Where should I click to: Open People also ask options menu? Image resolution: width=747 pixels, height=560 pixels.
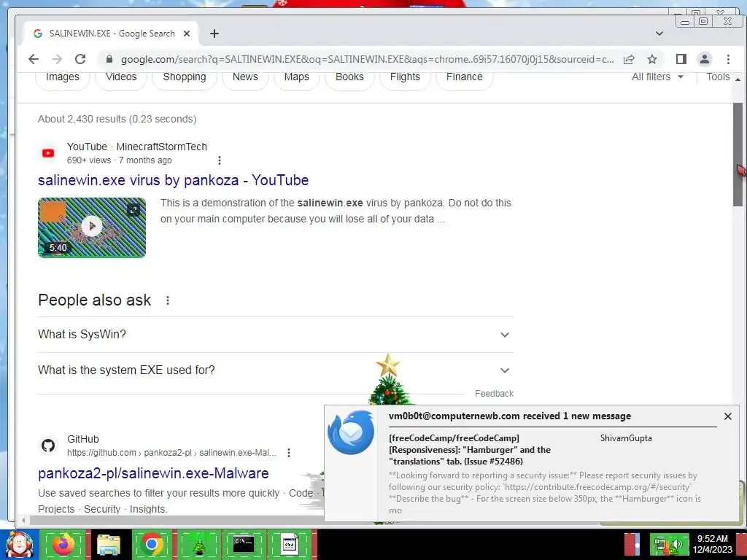coord(168,300)
